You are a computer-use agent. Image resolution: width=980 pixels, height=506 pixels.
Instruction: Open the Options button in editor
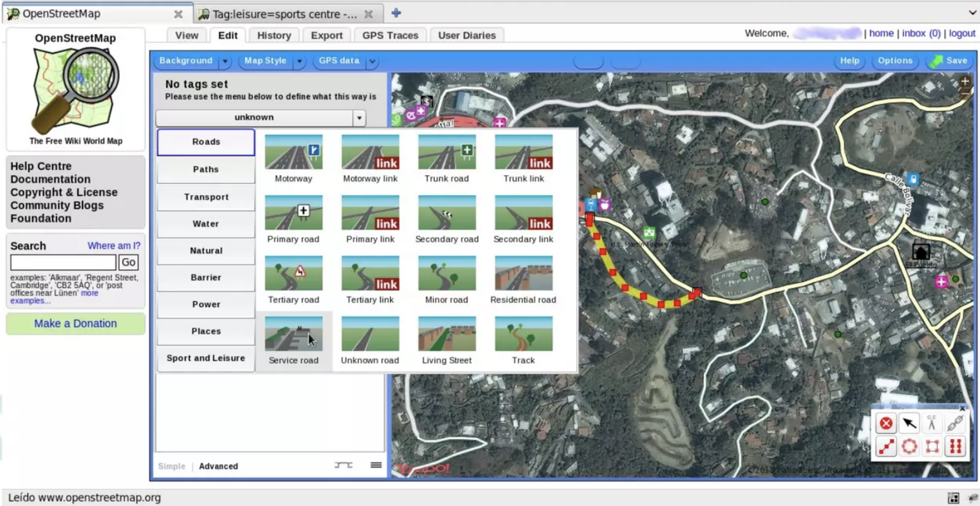pos(895,61)
